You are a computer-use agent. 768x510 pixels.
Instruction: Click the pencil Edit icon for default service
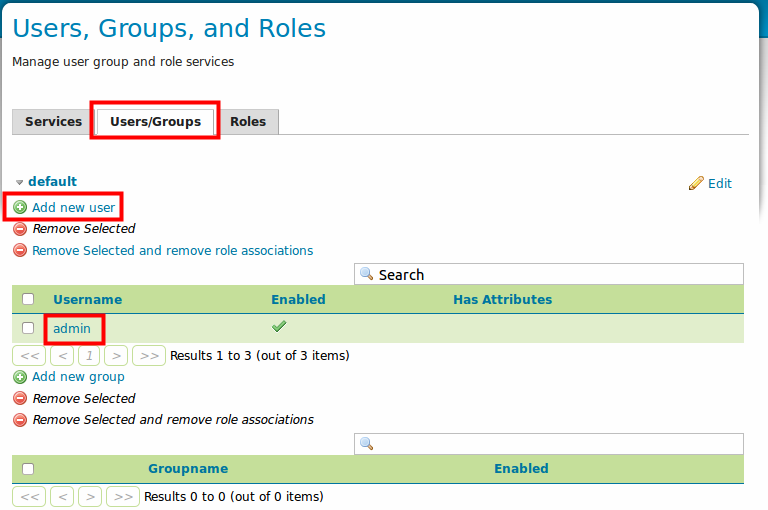coord(696,183)
